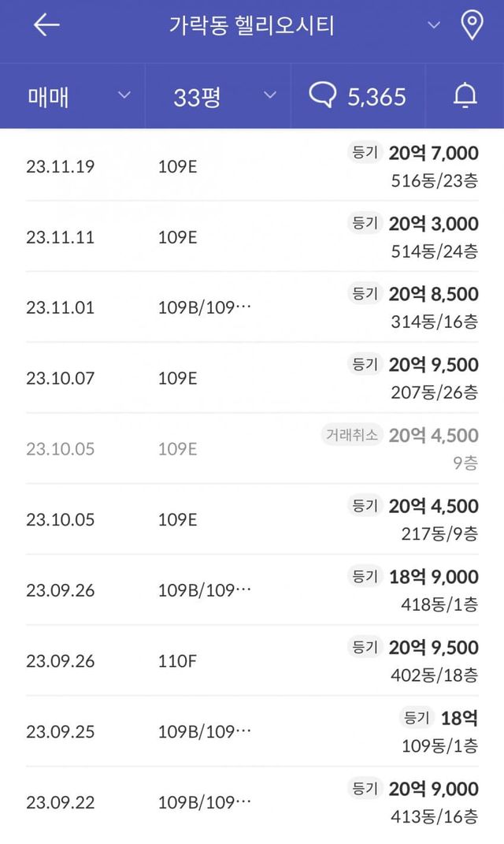
Task: Select the 23.11.11 transaction for 514동/24층
Action: click(x=252, y=237)
